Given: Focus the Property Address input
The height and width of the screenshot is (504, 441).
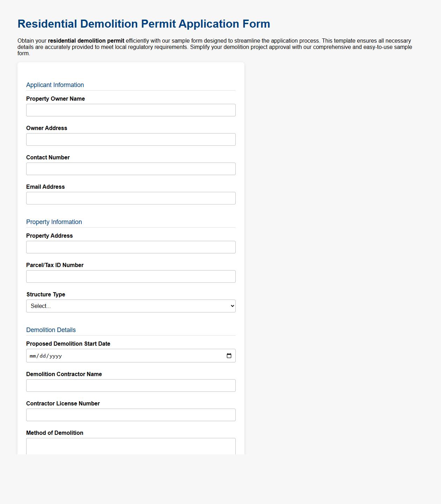Looking at the screenshot, I should 131,247.
